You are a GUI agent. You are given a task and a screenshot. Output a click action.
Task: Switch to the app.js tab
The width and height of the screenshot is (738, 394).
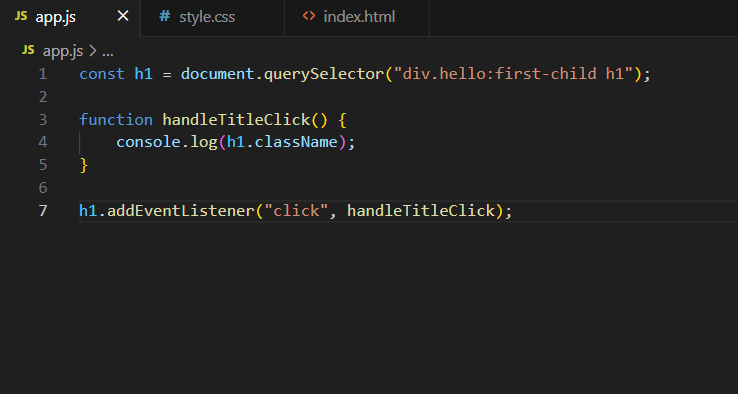(x=70, y=17)
